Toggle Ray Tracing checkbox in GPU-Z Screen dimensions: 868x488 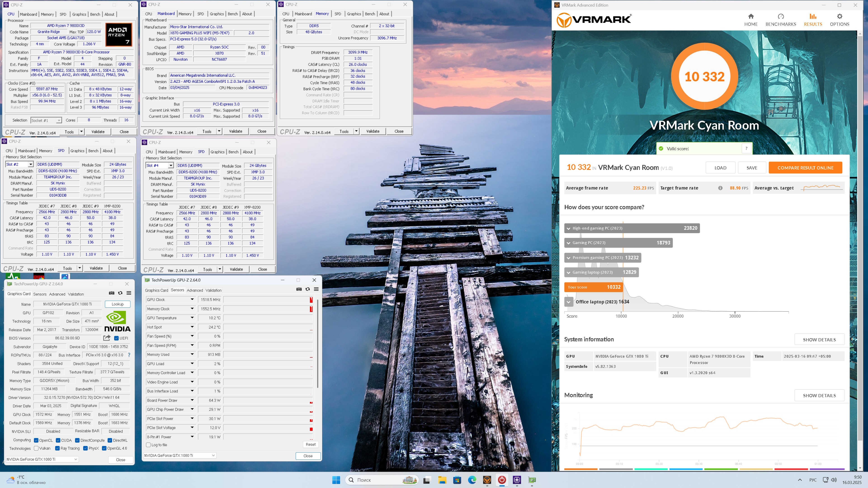(x=57, y=448)
